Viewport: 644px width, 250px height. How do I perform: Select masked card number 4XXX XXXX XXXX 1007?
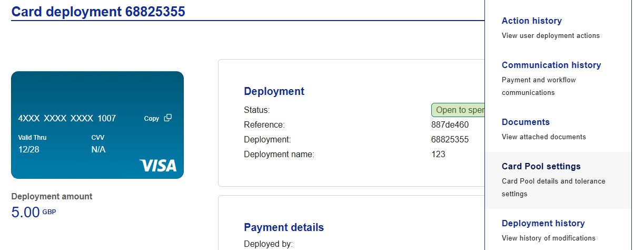(x=67, y=118)
